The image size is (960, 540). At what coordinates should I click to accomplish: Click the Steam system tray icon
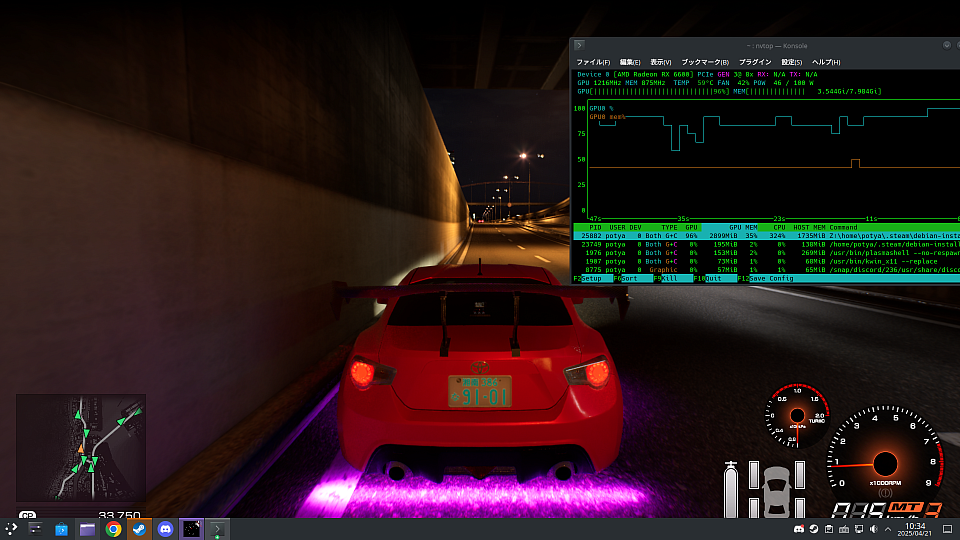click(x=814, y=530)
